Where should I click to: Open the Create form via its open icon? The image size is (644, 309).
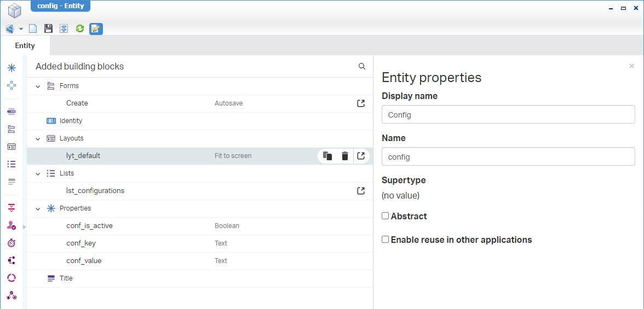point(361,103)
